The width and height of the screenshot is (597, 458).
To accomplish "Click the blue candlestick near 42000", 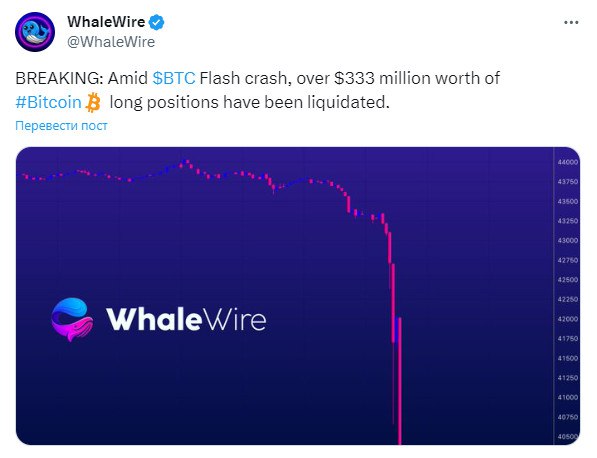I will pos(397,329).
